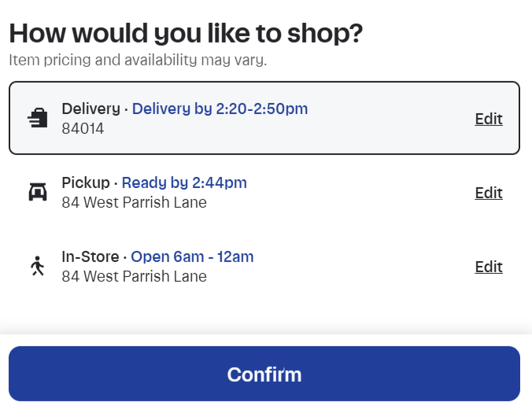Click the In-Store address 84 West Parrish Lane
532x406 pixels.
click(x=134, y=276)
